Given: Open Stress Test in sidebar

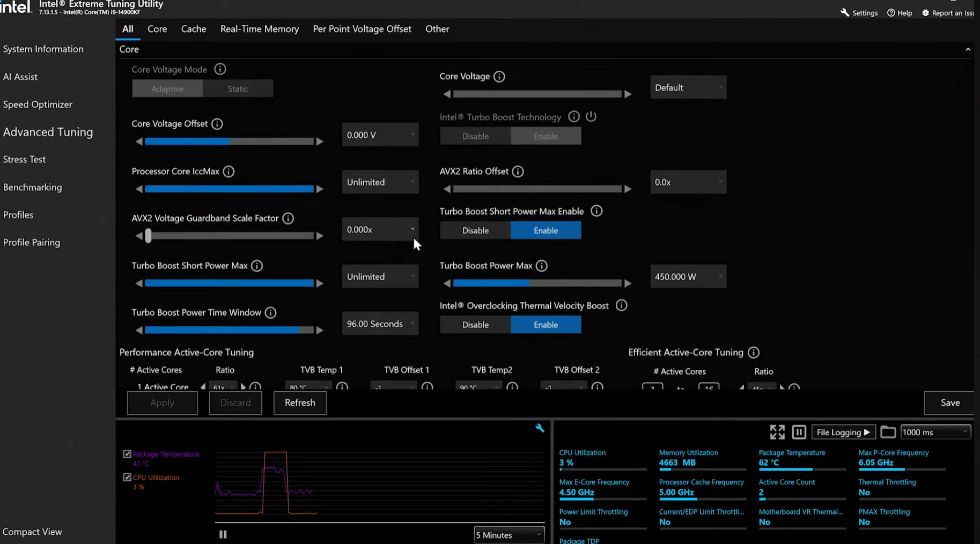Looking at the screenshot, I should (24, 159).
